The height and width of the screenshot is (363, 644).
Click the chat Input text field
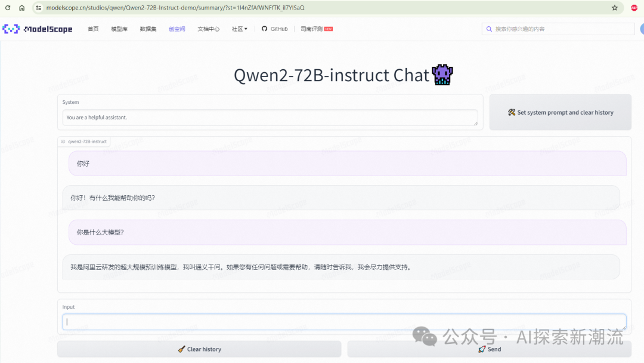pyautogui.click(x=345, y=321)
